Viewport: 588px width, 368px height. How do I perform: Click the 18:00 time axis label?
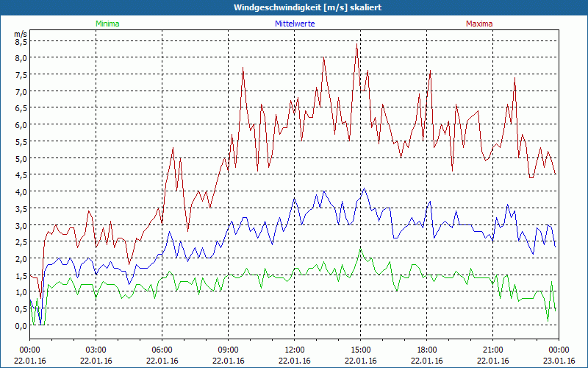pyautogui.click(x=427, y=350)
